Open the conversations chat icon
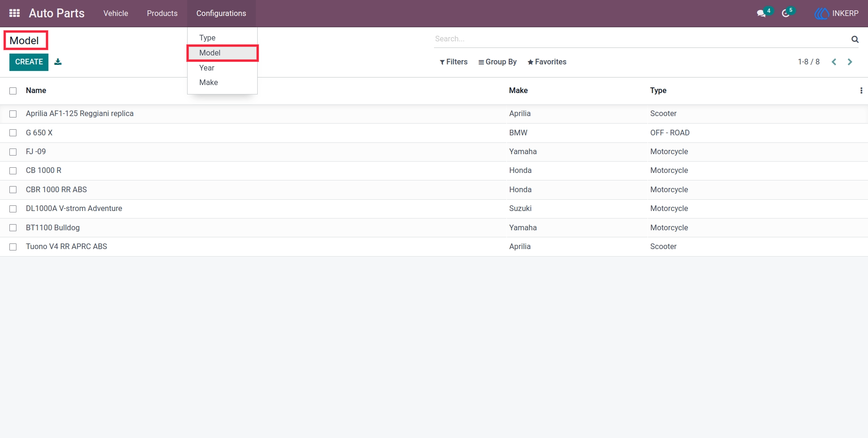This screenshot has width=868, height=438. pyautogui.click(x=761, y=14)
